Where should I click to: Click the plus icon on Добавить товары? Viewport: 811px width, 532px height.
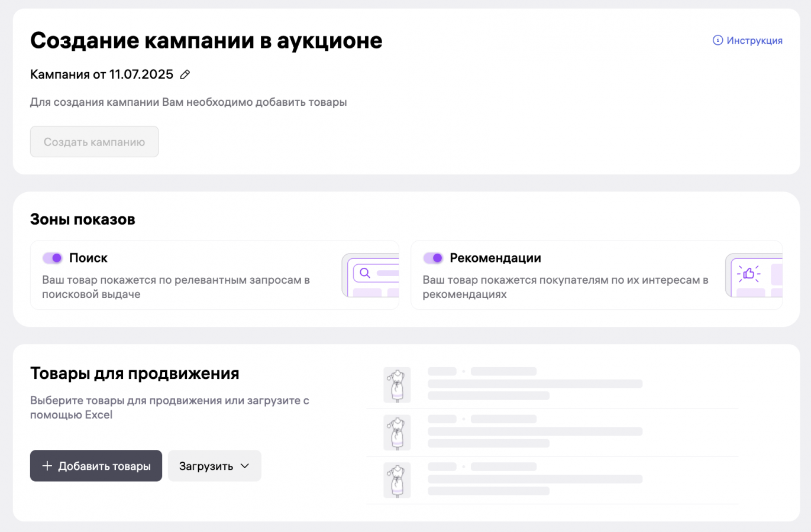pos(47,466)
